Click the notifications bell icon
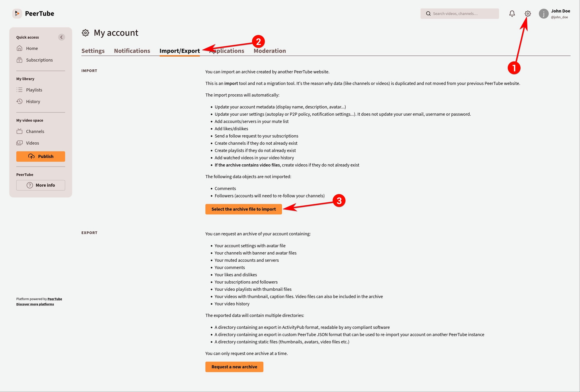580x392 pixels. tap(512, 13)
